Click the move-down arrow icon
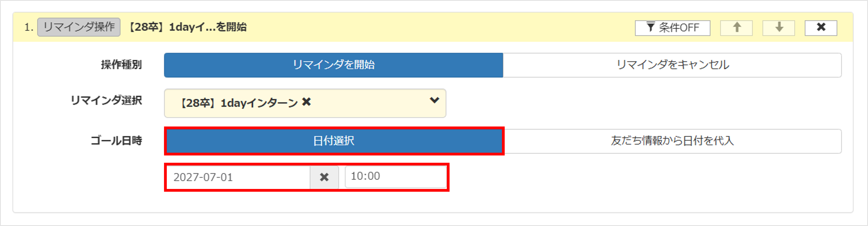 pos(779,28)
